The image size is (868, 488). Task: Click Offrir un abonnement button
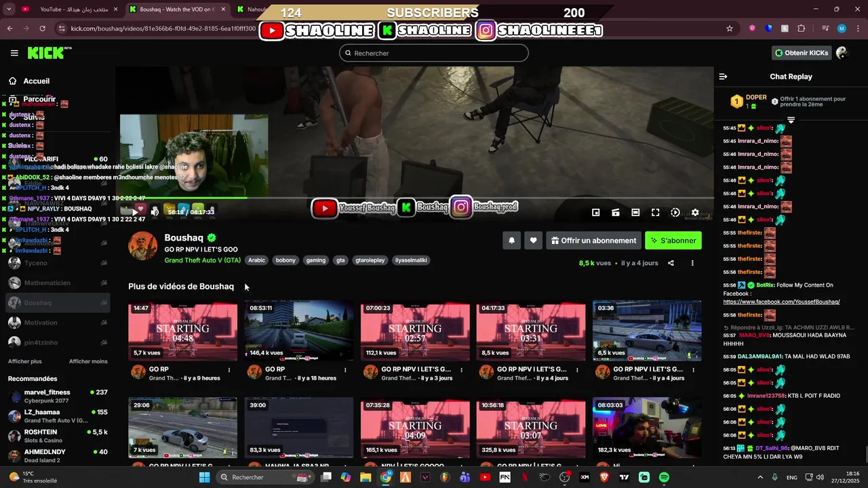[594, 241]
